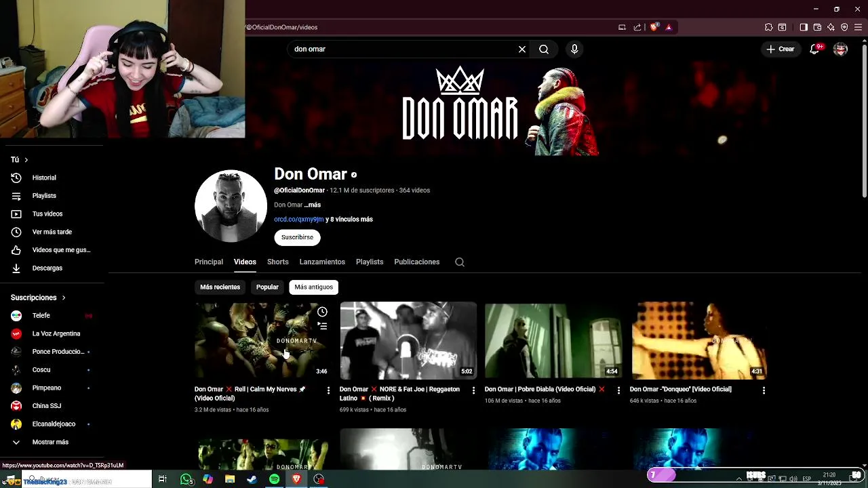Viewport: 868px width, 488px height.
Task: Toggle the browser sidebar panel icon
Action: (804, 27)
